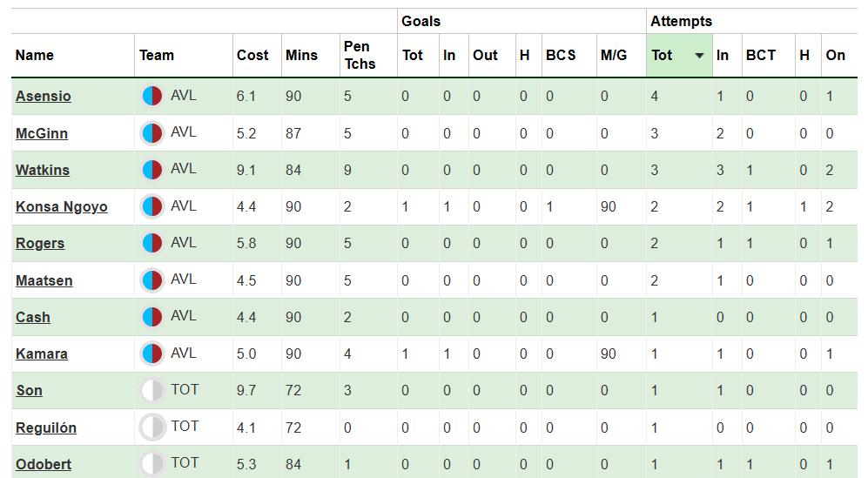This screenshot has height=478, width=868.
Task: Sort by Team column header
Action: [157, 56]
